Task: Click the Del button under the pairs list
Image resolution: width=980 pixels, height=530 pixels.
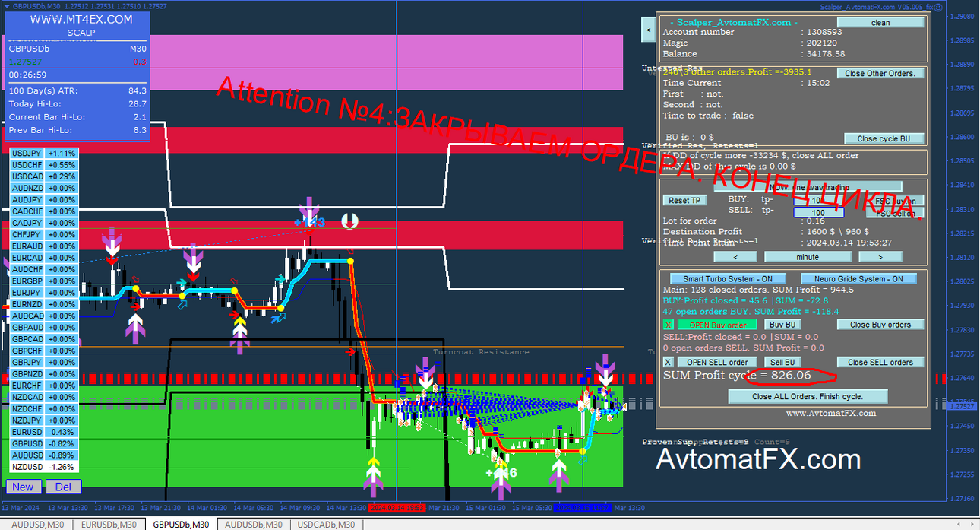Action: [63, 487]
